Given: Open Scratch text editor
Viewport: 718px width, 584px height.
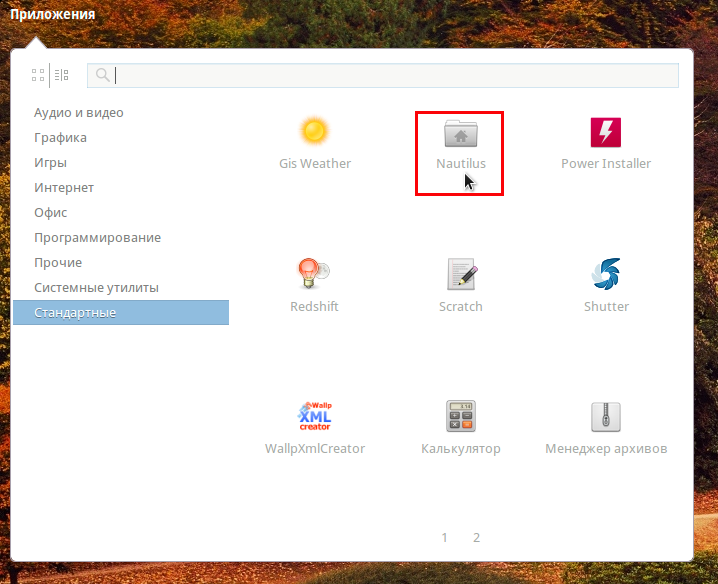Looking at the screenshot, I should tap(461, 285).
